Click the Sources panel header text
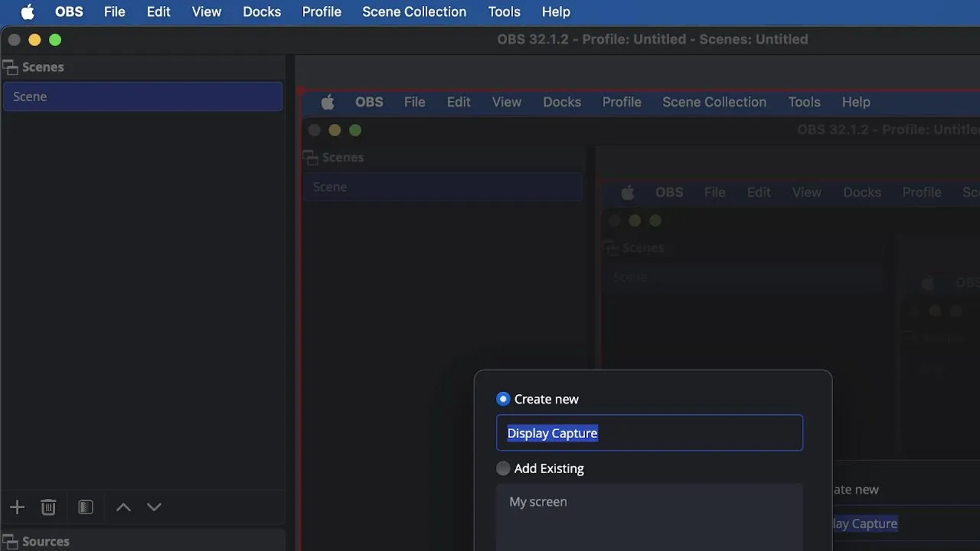 click(46, 541)
